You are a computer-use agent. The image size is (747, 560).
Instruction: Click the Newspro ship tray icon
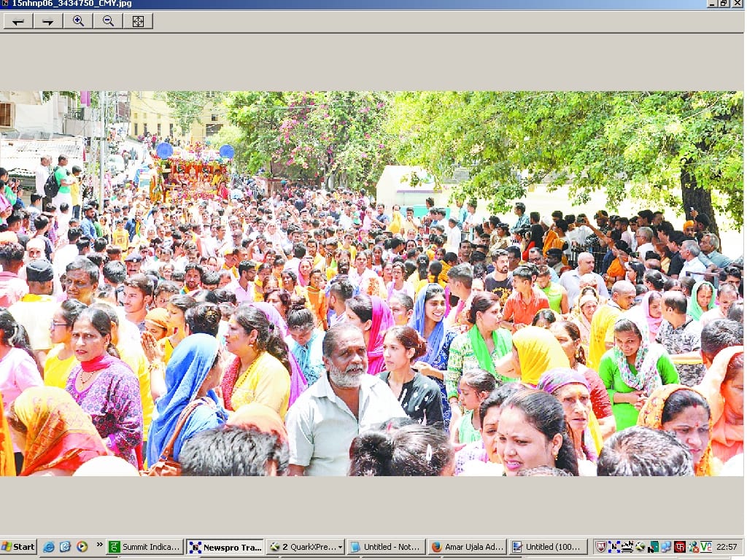coord(627,547)
